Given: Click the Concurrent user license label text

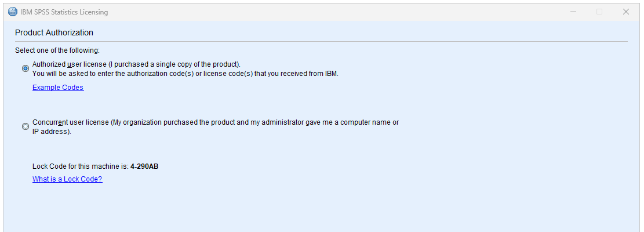Looking at the screenshot, I should 215,122.
